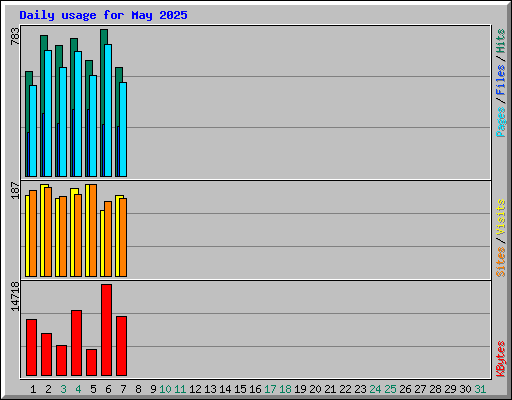
Task: Click day 16 on the x-axis
Action: [x=255, y=389]
